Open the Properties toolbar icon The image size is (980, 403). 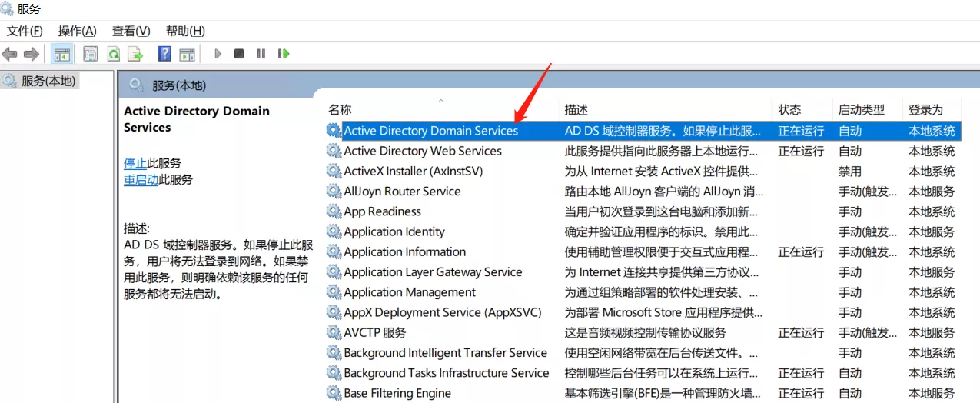pyautogui.click(x=91, y=54)
